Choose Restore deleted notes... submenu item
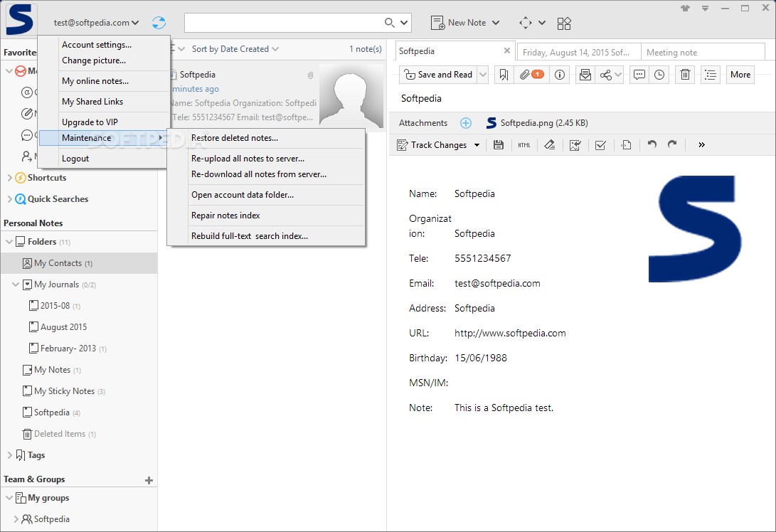This screenshot has height=532, width=776. pyautogui.click(x=266, y=138)
